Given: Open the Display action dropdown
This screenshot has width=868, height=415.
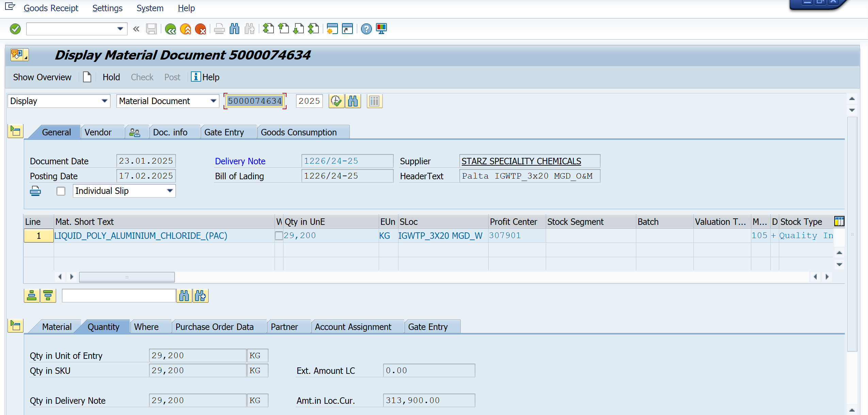Looking at the screenshot, I should (x=104, y=101).
